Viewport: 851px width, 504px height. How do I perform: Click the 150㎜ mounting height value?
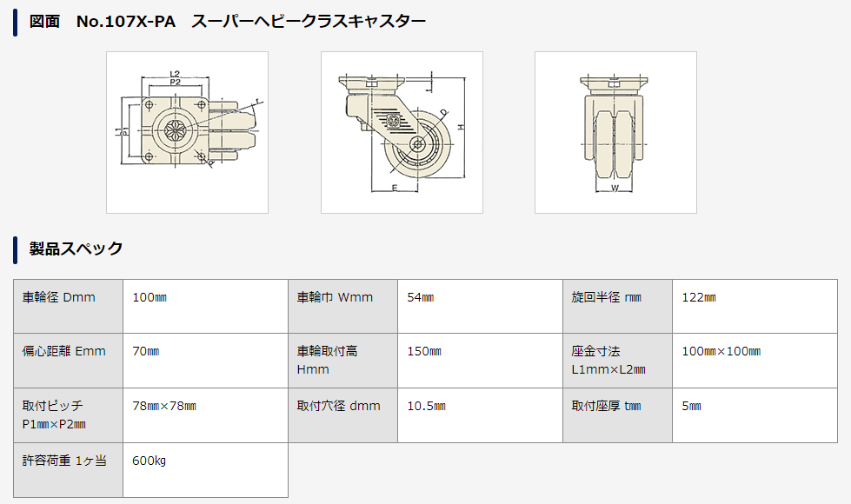(424, 351)
